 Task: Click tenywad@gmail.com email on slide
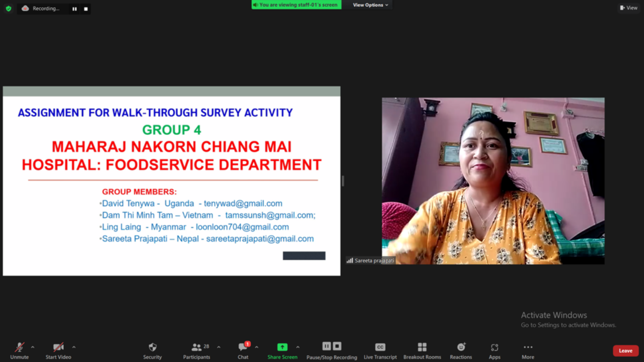coord(243,203)
